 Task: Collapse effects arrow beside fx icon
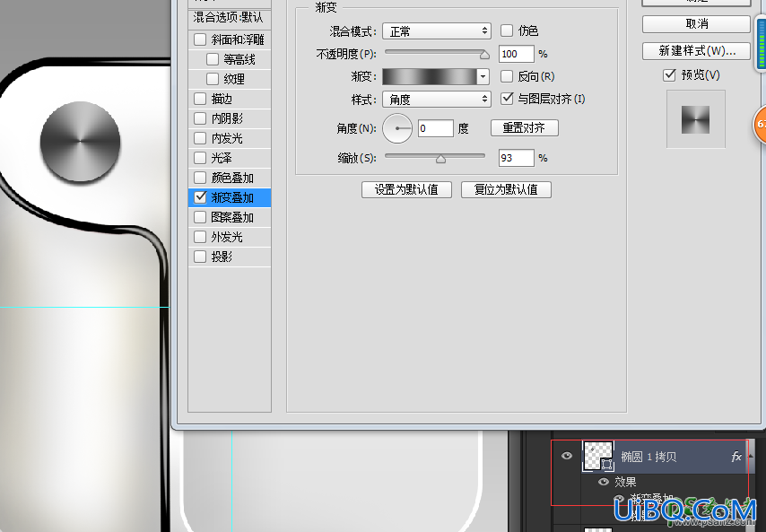click(x=751, y=457)
